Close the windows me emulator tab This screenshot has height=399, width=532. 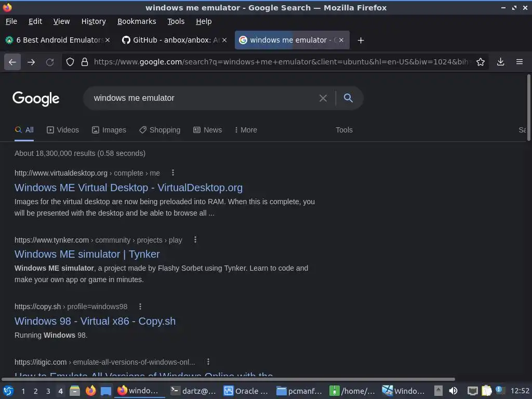click(x=341, y=40)
